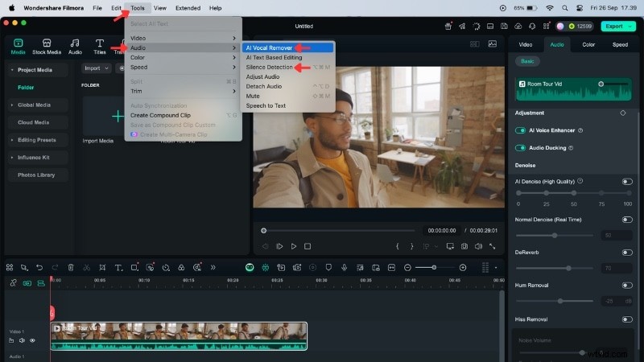Play the preview video

[x=294, y=246]
